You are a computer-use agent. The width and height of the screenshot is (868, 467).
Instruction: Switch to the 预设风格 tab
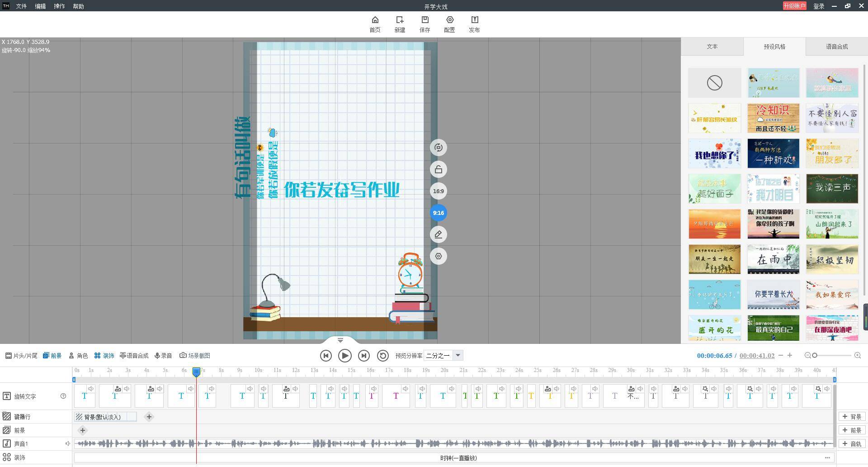[x=774, y=47]
